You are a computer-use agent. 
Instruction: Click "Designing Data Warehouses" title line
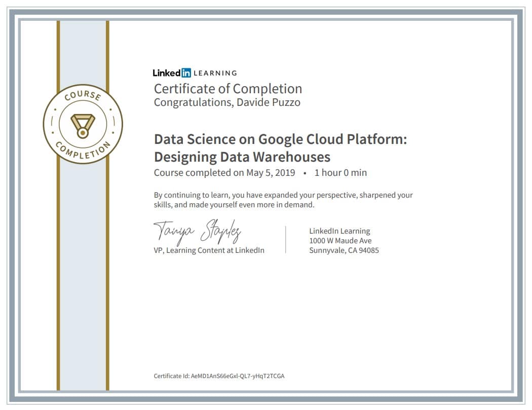point(242,157)
